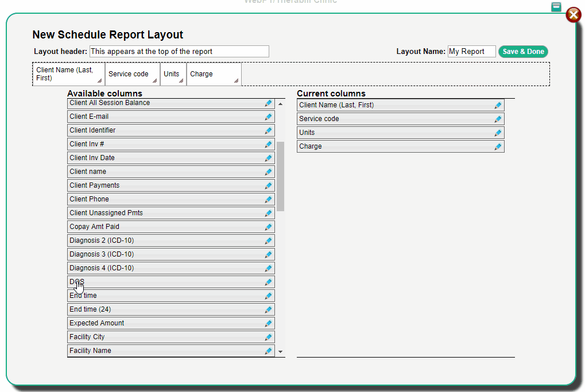This screenshot has height=392, width=585.
Task: Click the pencil icon for Diagnosis 4 (ICD-10)
Action: coord(268,269)
